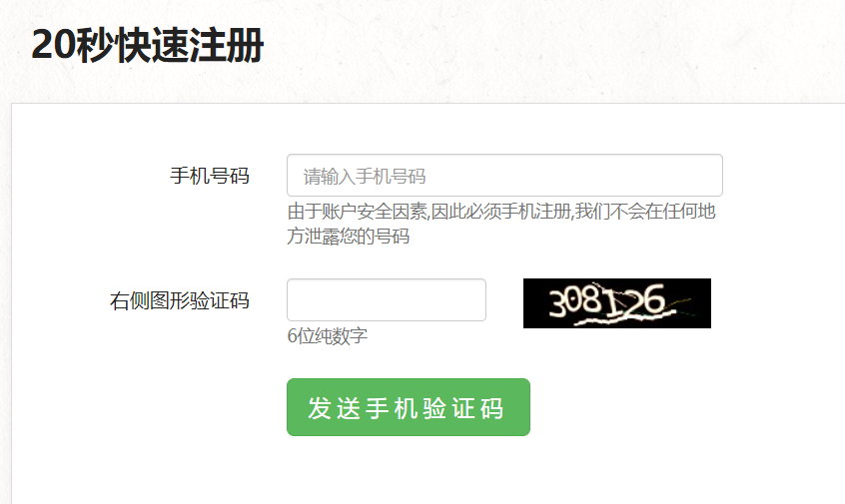Click digit 3 in the captcha image
The height and width of the screenshot is (504, 845).
(557, 303)
